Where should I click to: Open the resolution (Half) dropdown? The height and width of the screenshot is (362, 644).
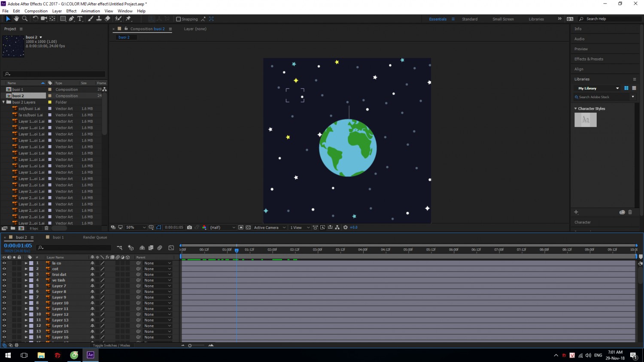pyautogui.click(x=222, y=227)
